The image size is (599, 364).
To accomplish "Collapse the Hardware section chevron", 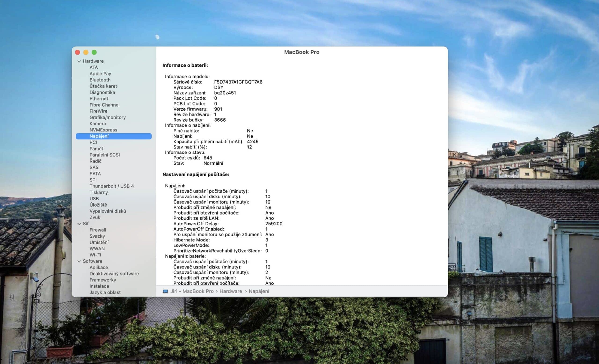I will click(x=79, y=61).
